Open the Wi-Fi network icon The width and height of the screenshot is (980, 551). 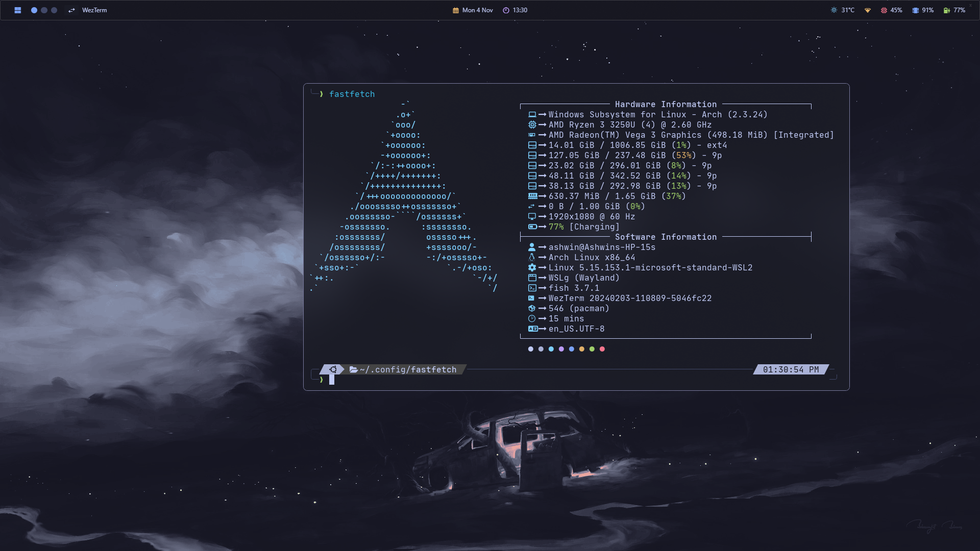(868, 10)
